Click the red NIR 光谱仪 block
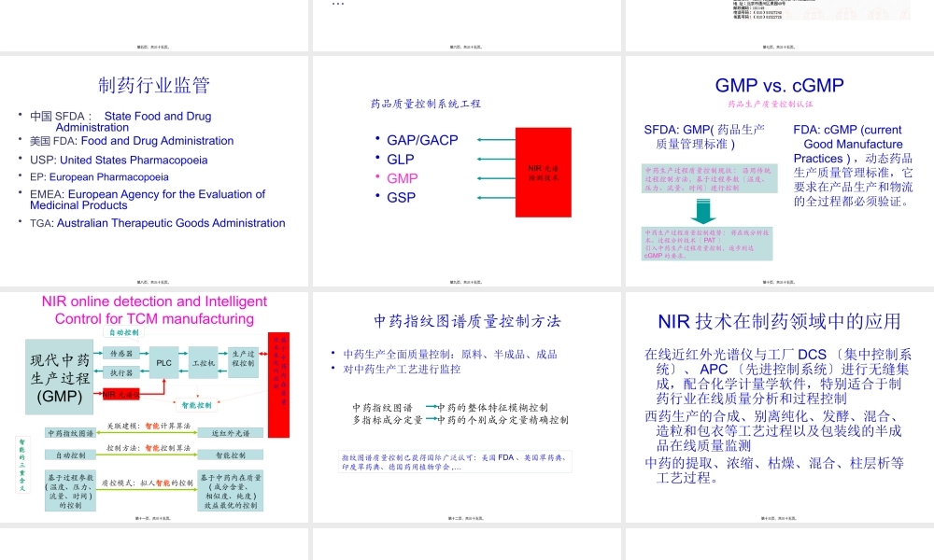This screenshot has width=934, height=560. coord(121,394)
